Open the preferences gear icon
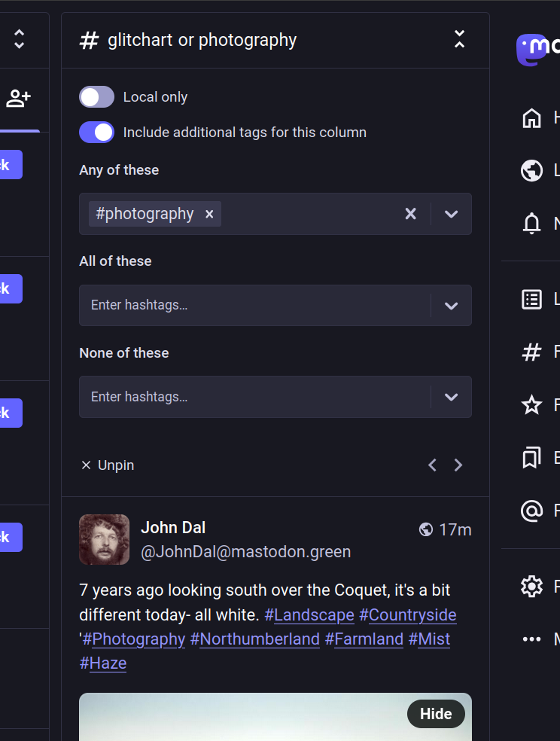This screenshot has width=560, height=741. pyautogui.click(x=532, y=586)
